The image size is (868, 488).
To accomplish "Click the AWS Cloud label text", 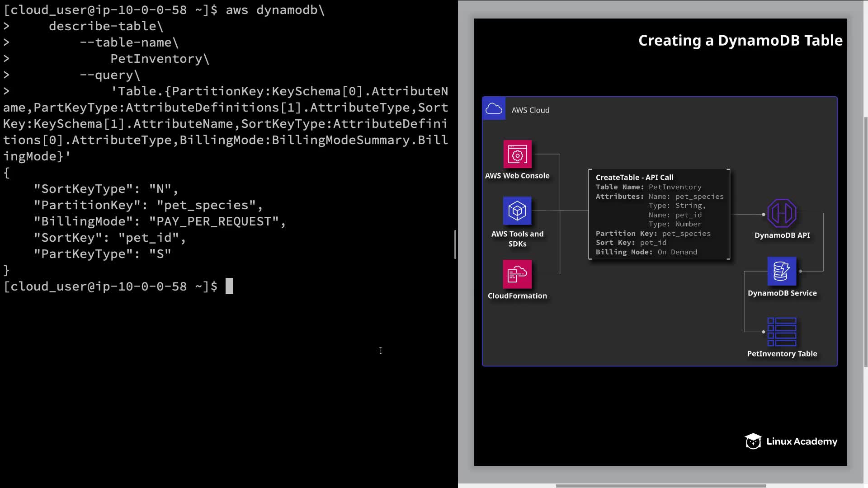I will tap(530, 110).
